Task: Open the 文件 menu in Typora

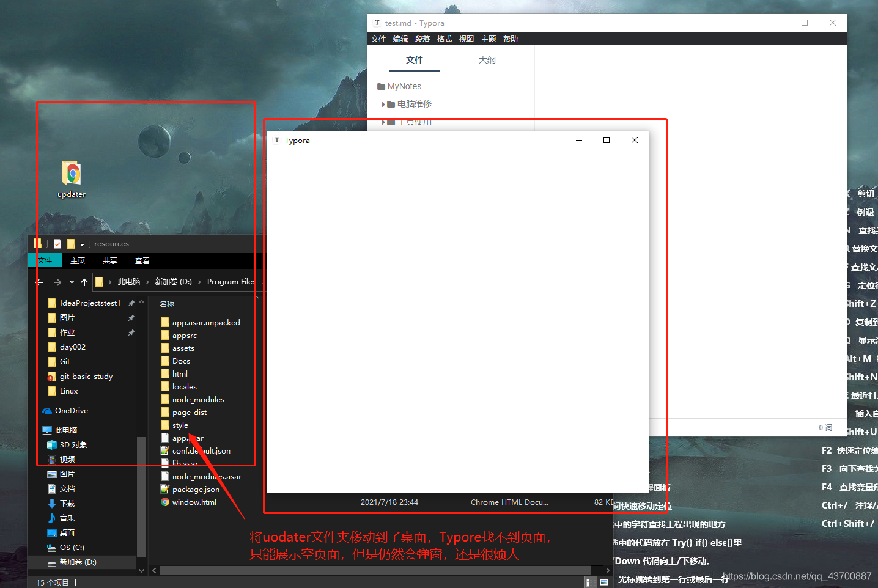Action: (378, 39)
